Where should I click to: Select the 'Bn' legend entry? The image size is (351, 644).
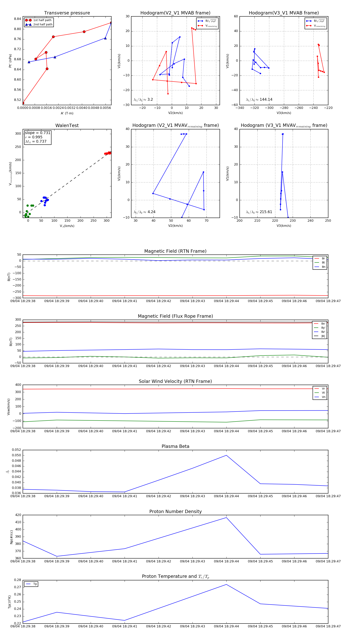[x=320, y=267]
